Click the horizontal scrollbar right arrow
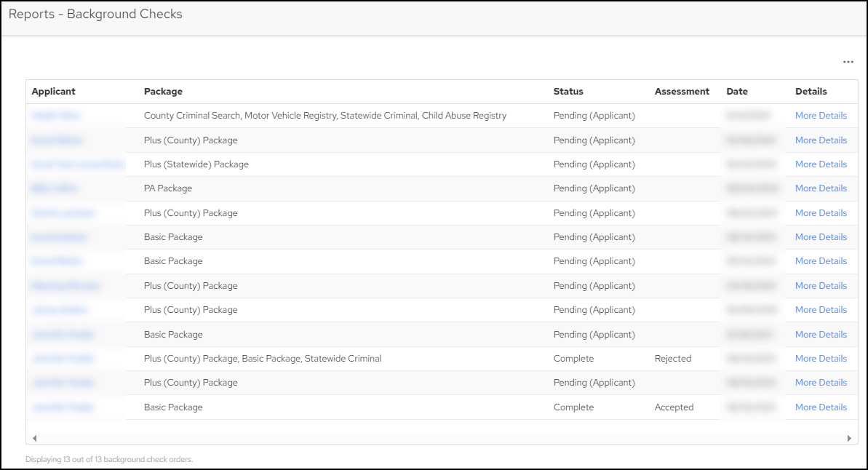The image size is (868, 470). click(848, 439)
